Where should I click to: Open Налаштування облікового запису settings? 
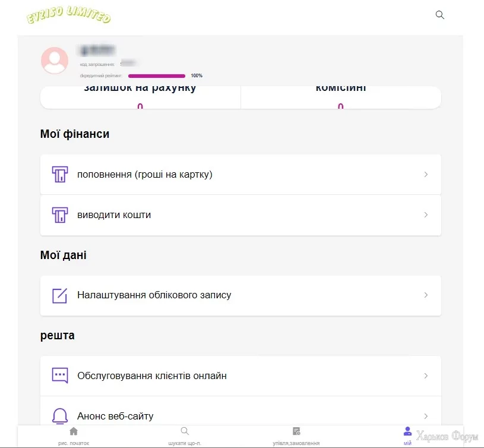[x=154, y=295]
